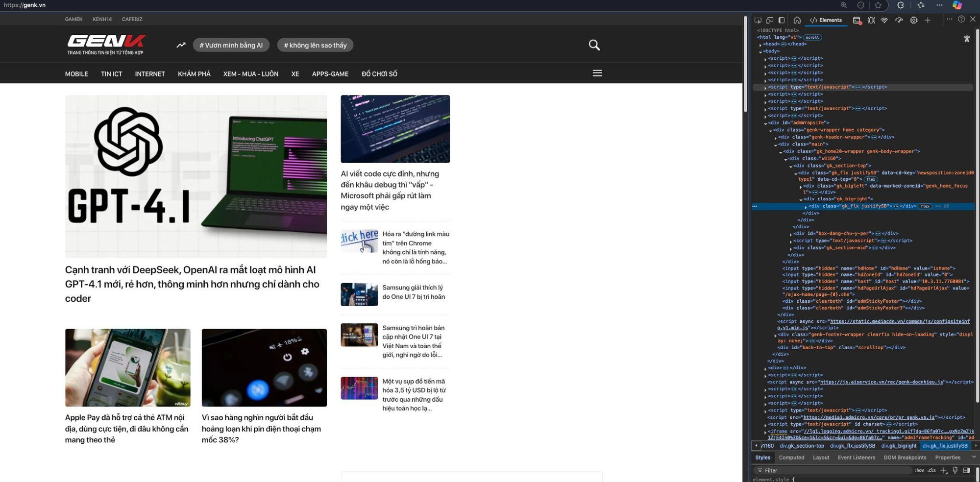This screenshot has height=482, width=980.
Task: Click the trending arrow icon beside hashtags
Action: (x=181, y=45)
